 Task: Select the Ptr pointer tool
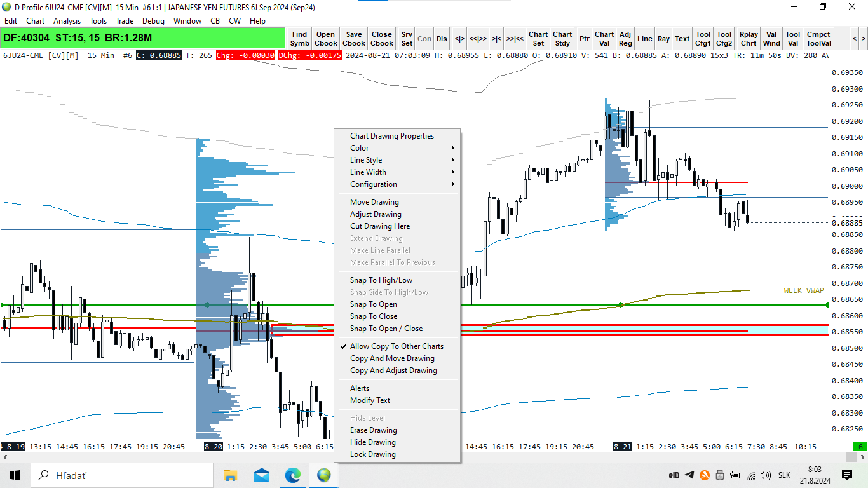tap(585, 39)
